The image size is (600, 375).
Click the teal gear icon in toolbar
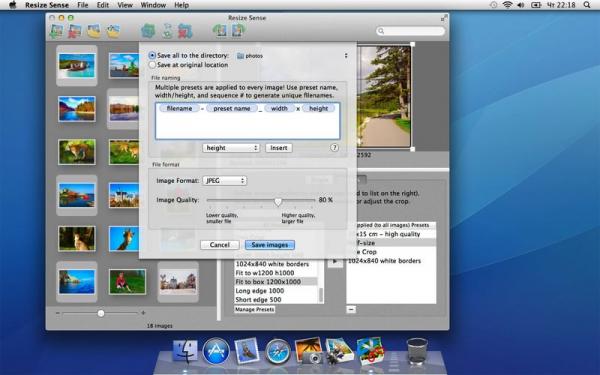pyautogui.click(x=148, y=31)
